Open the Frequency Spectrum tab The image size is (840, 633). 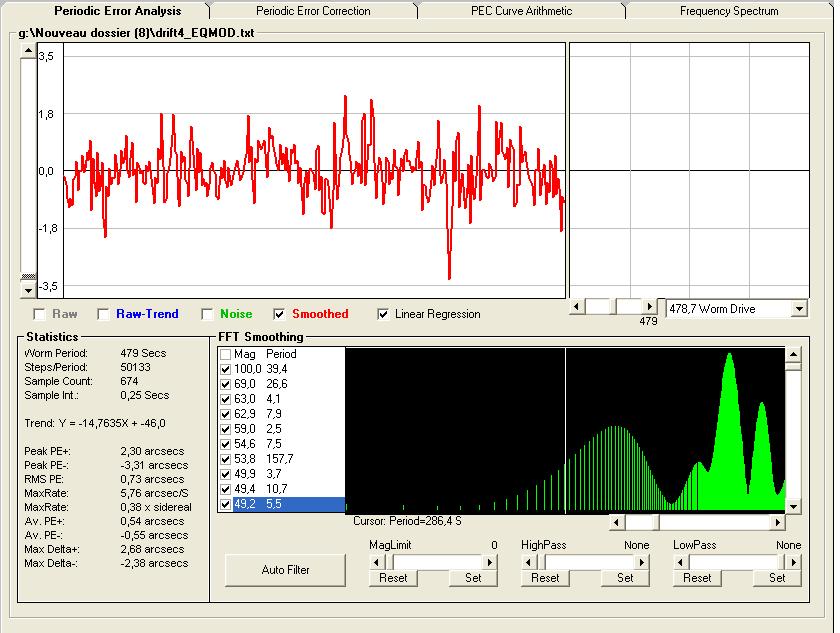click(729, 11)
